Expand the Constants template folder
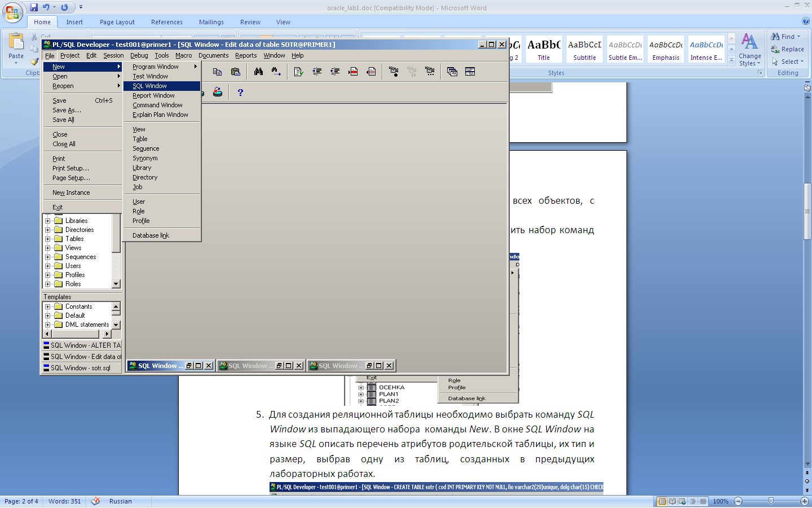Screen dimensions: 812x508 (48, 306)
